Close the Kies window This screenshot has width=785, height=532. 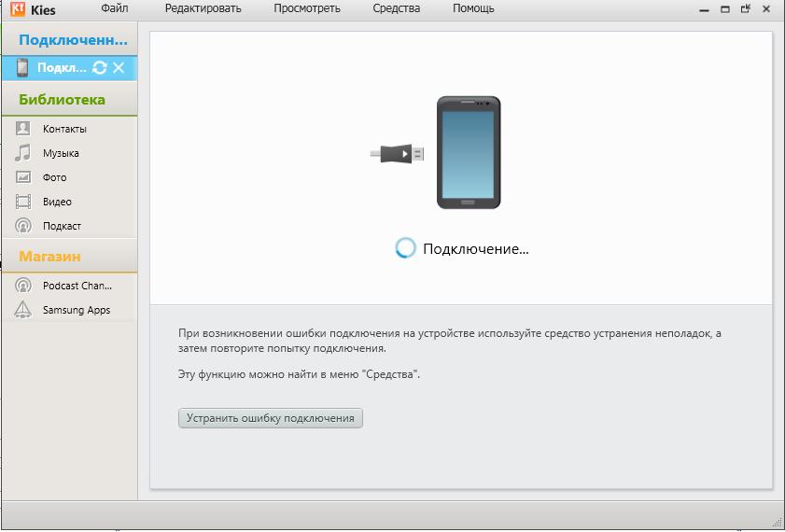766,9
